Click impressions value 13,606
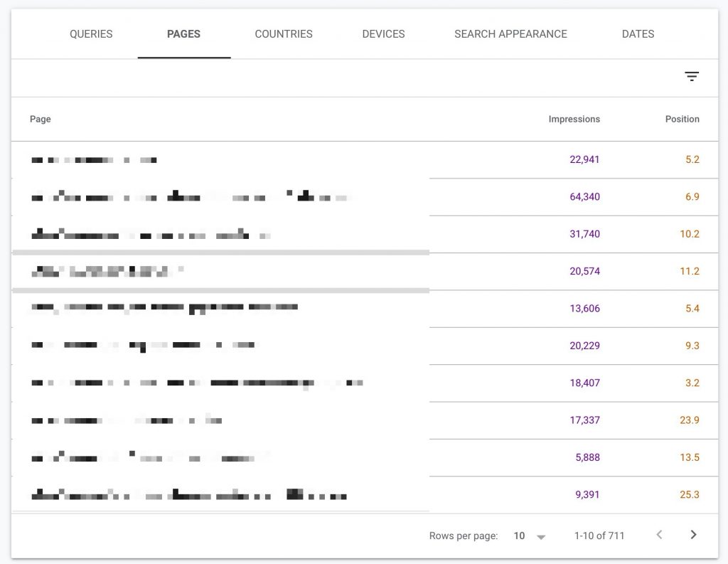 584,308
